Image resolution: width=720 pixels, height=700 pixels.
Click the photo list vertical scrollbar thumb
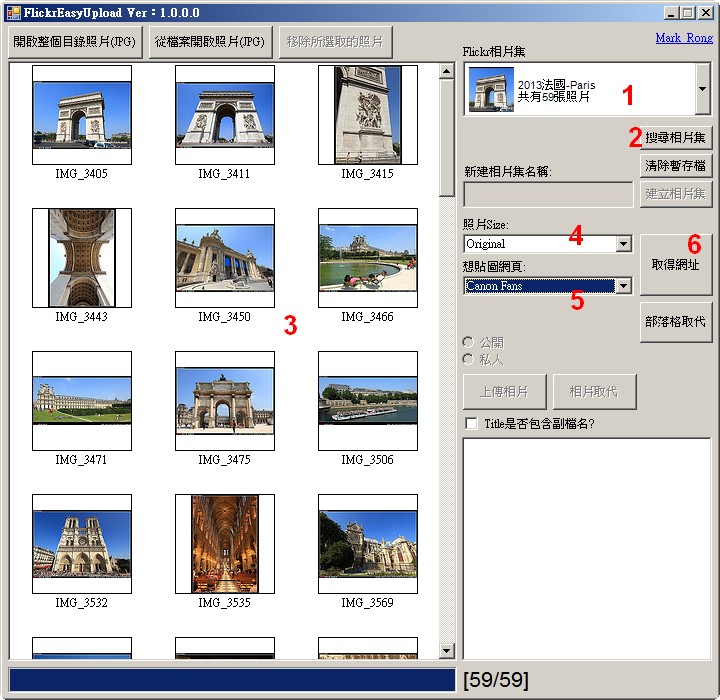point(446,138)
